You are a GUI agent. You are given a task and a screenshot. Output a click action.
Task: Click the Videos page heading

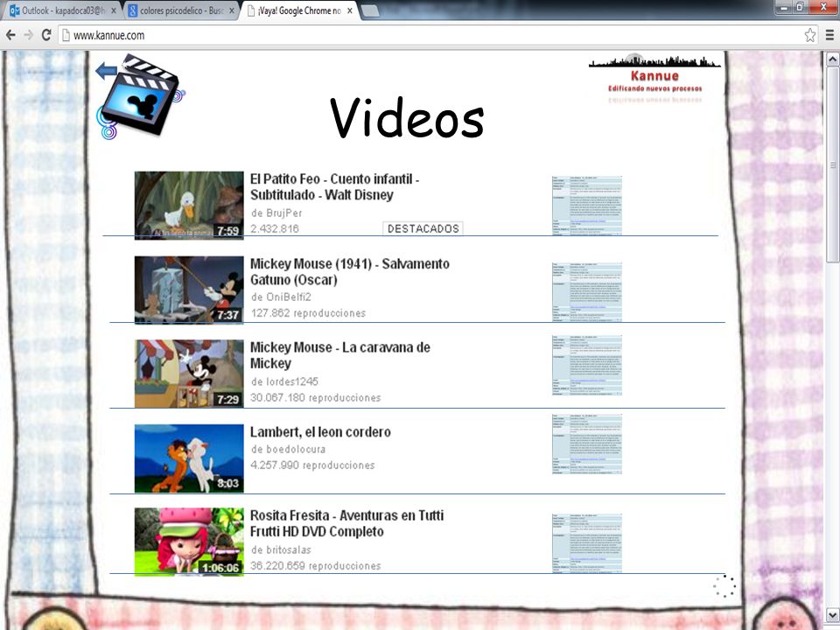(x=407, y=117)
